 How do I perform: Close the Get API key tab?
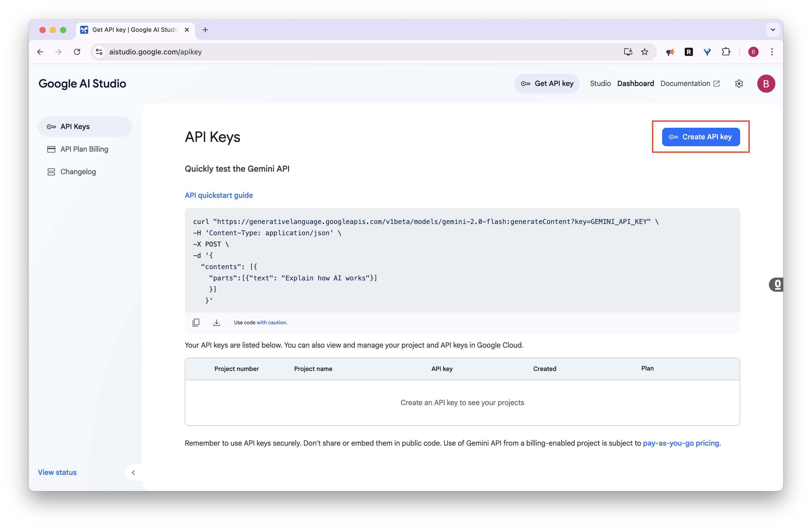[187, 30]
